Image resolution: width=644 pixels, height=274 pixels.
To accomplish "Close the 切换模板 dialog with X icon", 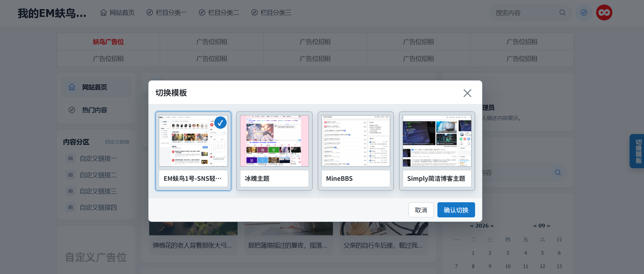I will click(467, 93).
